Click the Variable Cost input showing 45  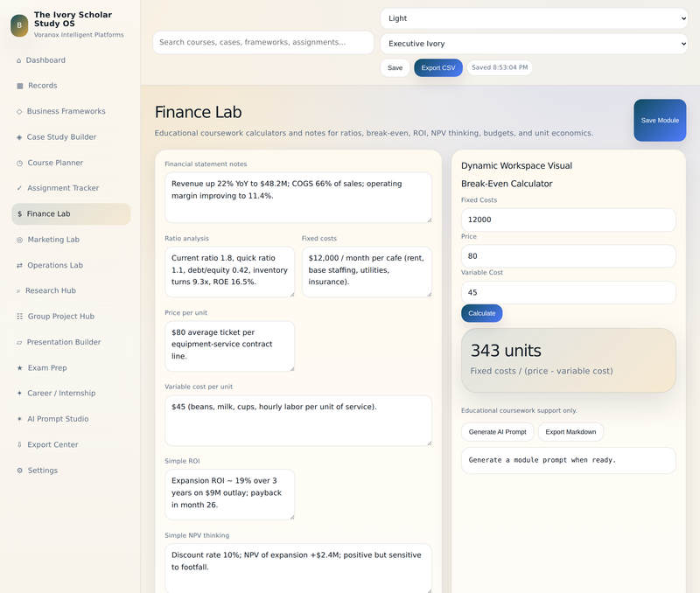click(x=568, y=293)
